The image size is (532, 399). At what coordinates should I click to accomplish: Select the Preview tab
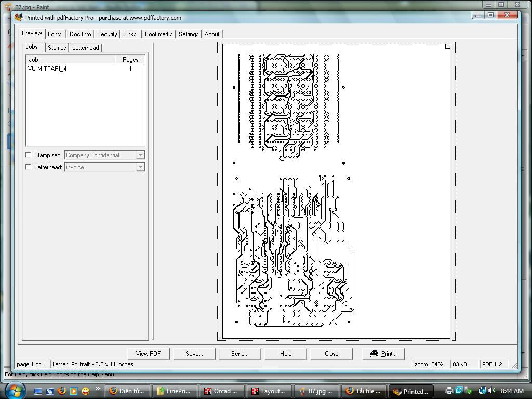32,33
